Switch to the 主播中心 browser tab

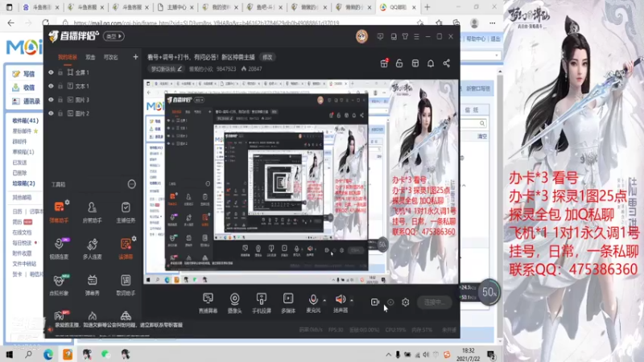(x=176, y=7)
